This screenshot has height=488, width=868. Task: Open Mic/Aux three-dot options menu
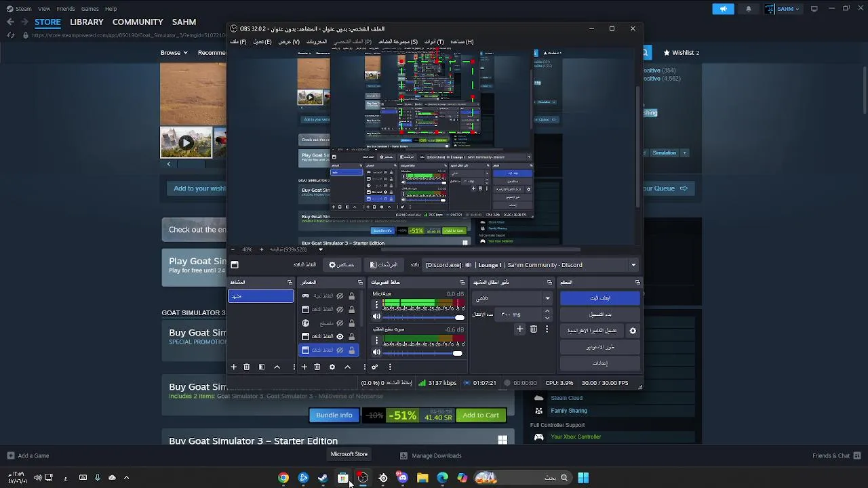(376, 306)
